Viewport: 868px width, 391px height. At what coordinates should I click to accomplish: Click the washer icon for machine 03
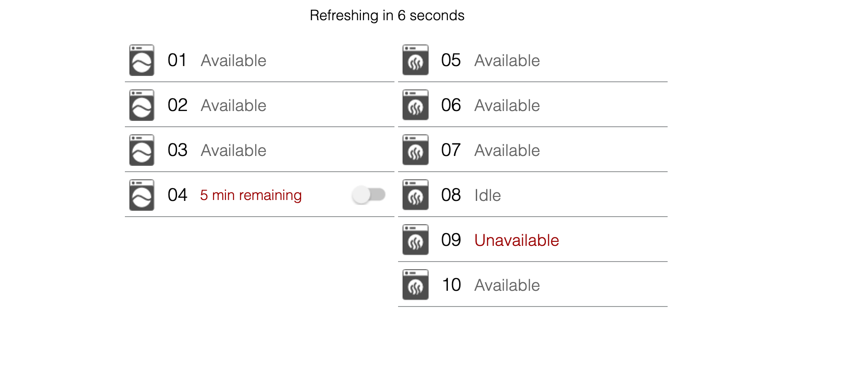[142, 150]
